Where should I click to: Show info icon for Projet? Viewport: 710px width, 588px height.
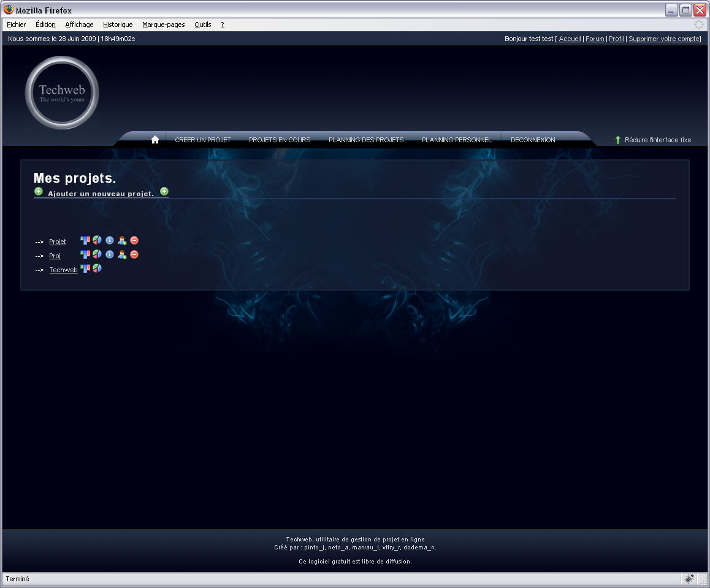pos(110,240)
